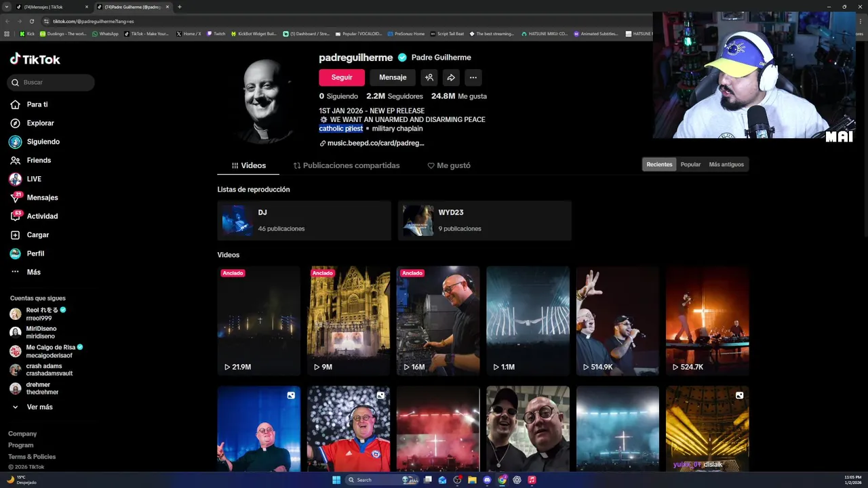The height and width of the screenshot is (488, 868).
Task: Click the TikTok logo
Action: pos(35,59)
